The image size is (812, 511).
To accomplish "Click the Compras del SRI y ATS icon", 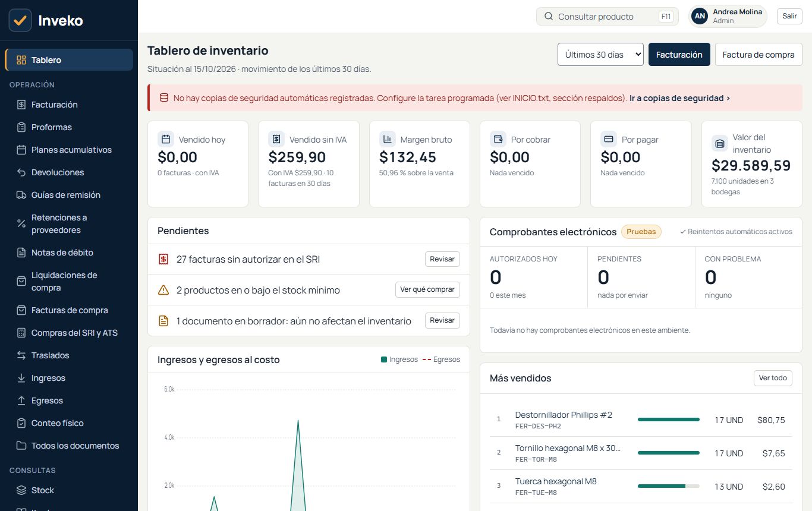I will [21, 333].
